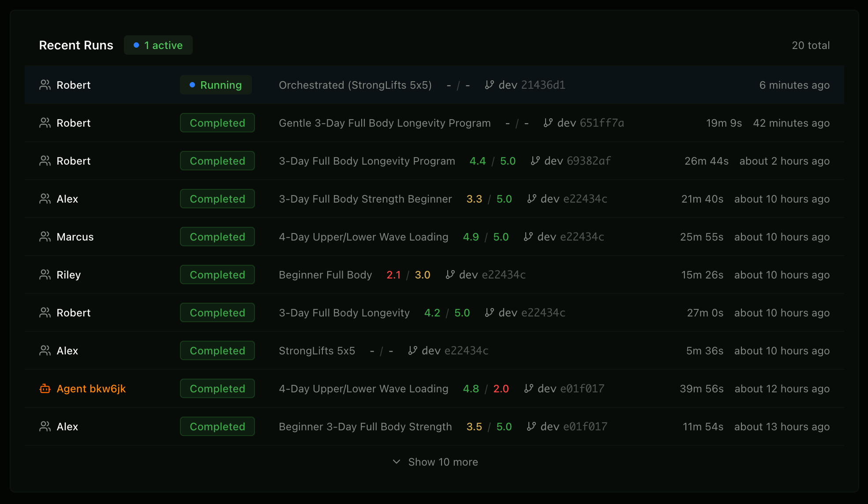Click commit hash 69382af

point(589,161)
